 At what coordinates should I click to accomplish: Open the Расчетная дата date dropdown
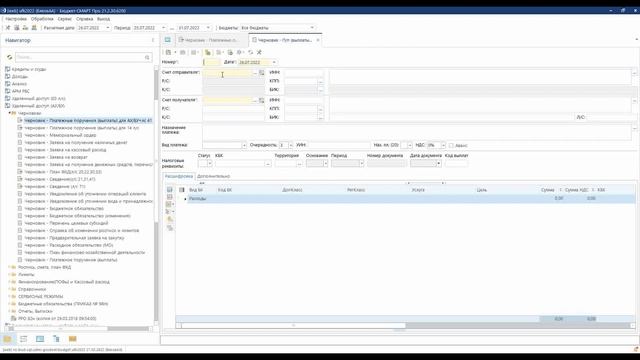tap(108, 28)
